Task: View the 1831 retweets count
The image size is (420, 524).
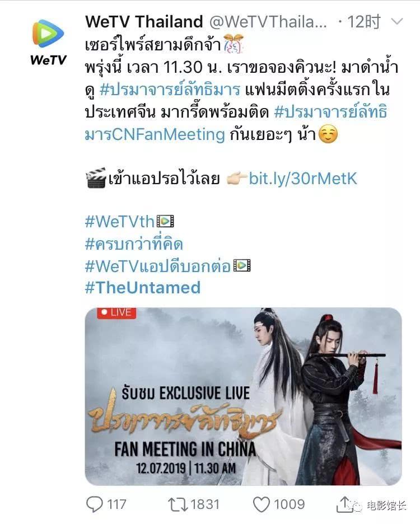Action: (205, 504)
